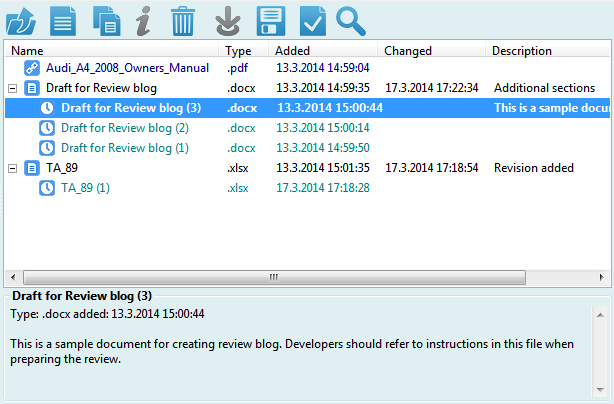Click the floppy disk save icon
The height and width of the screenshot is (404, 614).
click(271, 19)
